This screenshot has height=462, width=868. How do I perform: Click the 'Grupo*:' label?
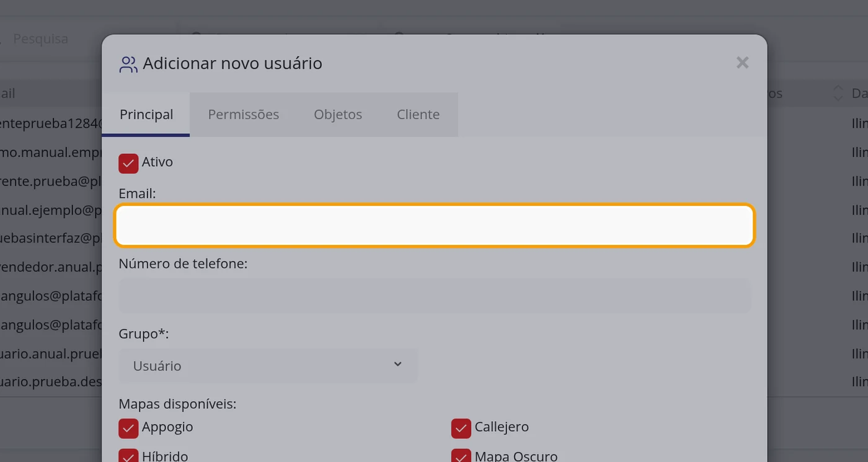click(x=144, y=334)
